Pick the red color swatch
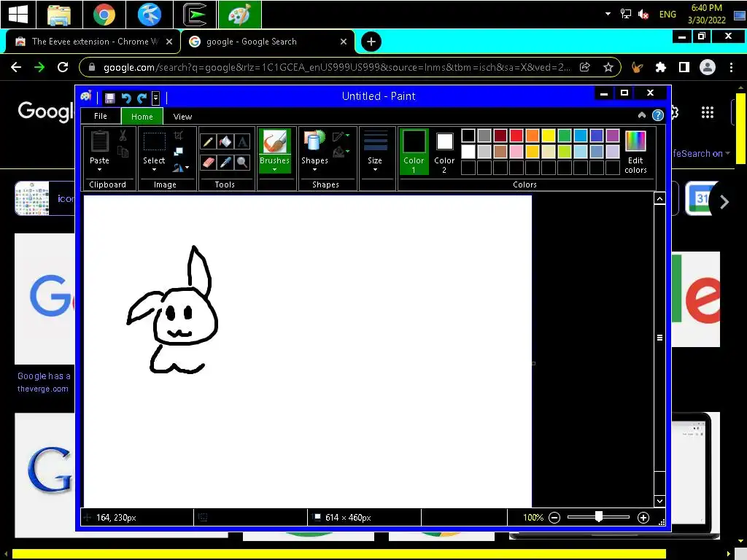747x560 pixels. [x=516, y=136]
